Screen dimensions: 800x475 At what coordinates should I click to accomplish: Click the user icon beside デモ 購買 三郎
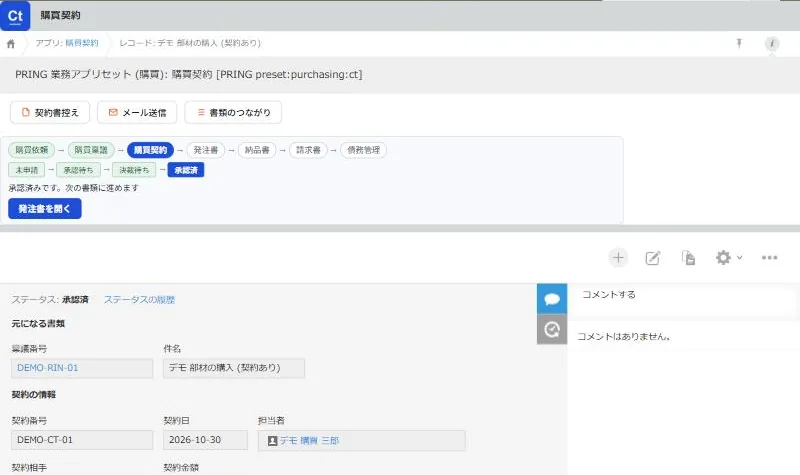[272, 441]
